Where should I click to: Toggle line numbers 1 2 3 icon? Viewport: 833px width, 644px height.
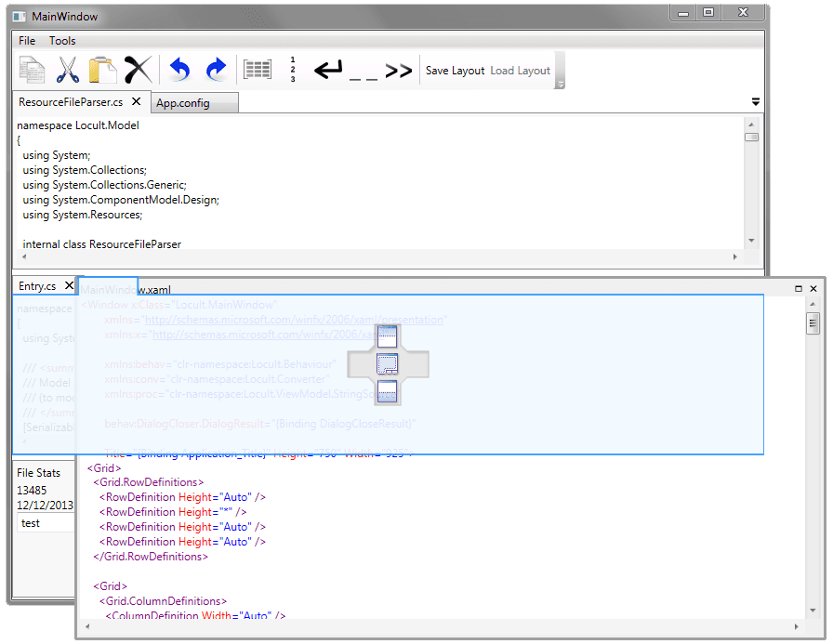pyautogui.click(x=293, y=71)
